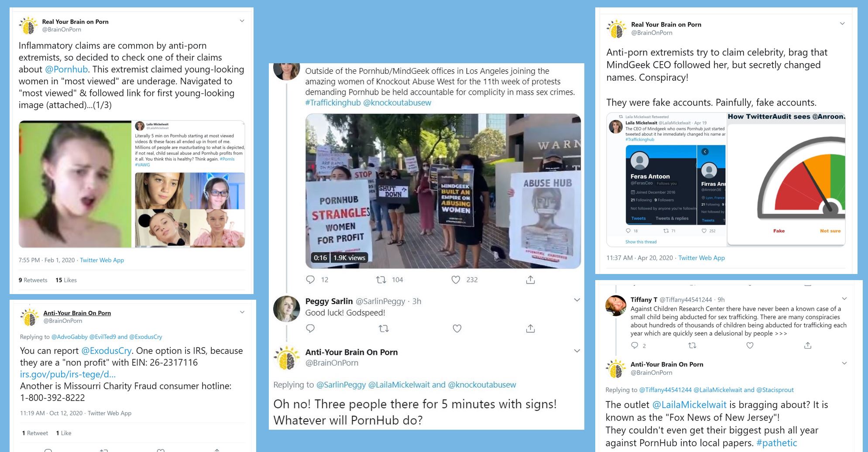The image size is (868, 452).
Task: Click reply icon showing 12 replies
Action: (x=310, y=280)
